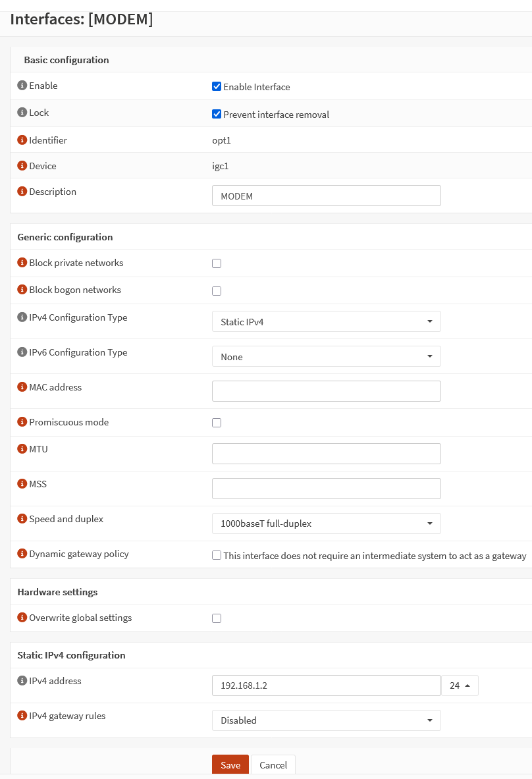The height and width of the screenshot is (779, 532).
Task: Uncheck the Enable Interface checkbox
Action: pyautogui.click(x=217, y=86)
